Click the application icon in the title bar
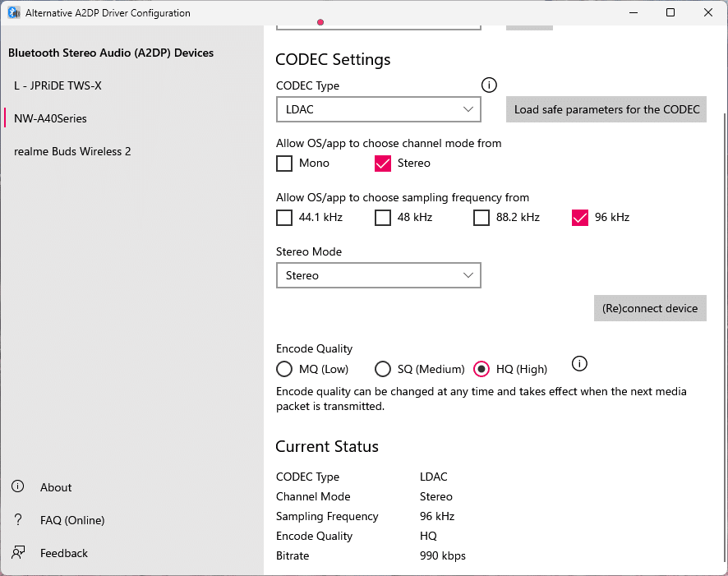728x576 pixels. click(x=13, y=12)
